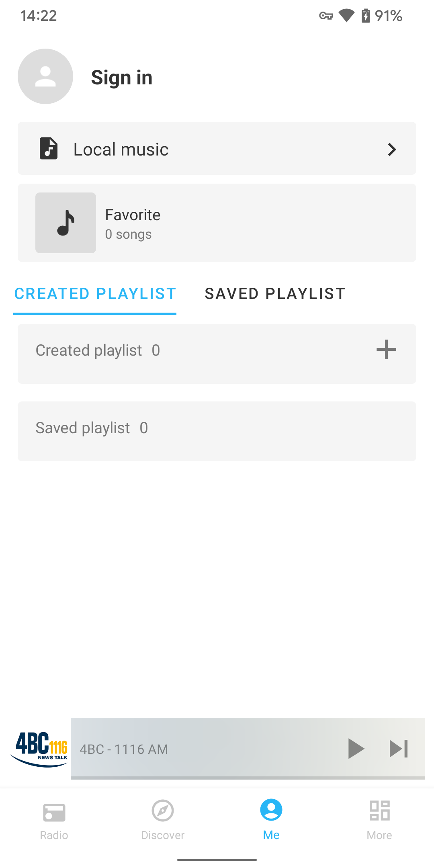
Task: Click the Sign in text
Action: (x=122, y=78)
